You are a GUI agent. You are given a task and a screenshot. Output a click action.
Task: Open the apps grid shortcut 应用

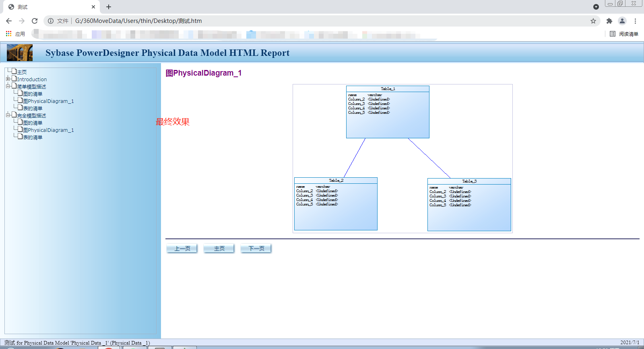click(x=15, y=34)
